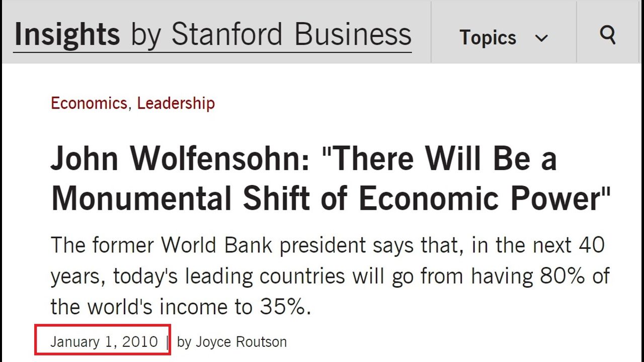This screenshot has width=644, height=362.
Task: Click the "Economic Power" headline words
Action: coord(484,198)
